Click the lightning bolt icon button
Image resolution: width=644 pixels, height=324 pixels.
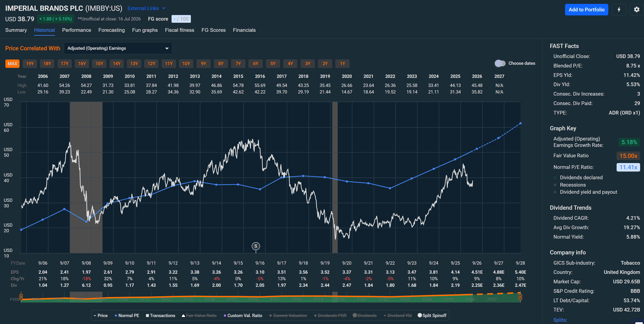click(x=619, y=9)
